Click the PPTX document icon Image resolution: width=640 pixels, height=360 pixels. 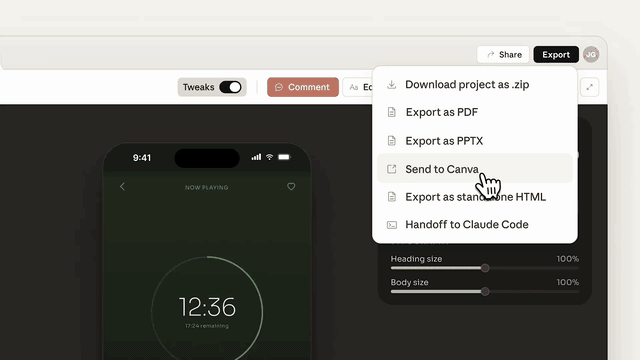click(391, 141)
